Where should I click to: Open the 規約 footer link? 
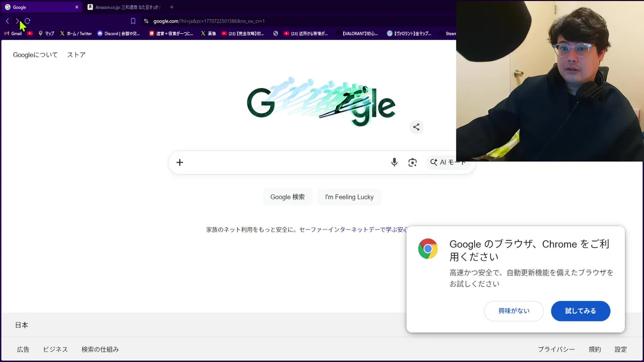[595, 349]
